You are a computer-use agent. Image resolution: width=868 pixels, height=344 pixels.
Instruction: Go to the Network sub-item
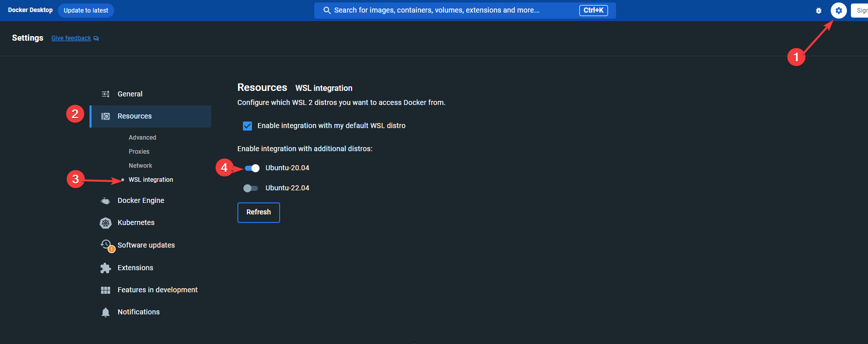pyautogui.click(x=140, y=166)
